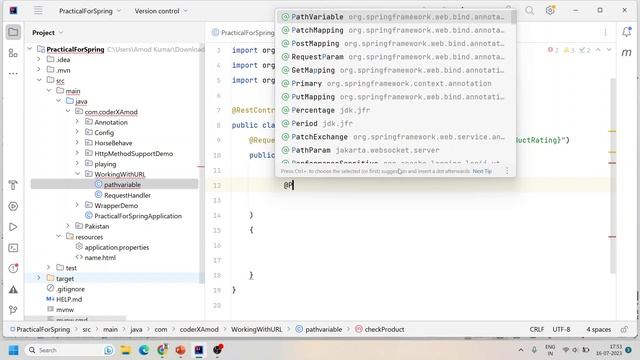Open Windows Start menu
The image size is (640, 360).
click(x=13, y=350)
